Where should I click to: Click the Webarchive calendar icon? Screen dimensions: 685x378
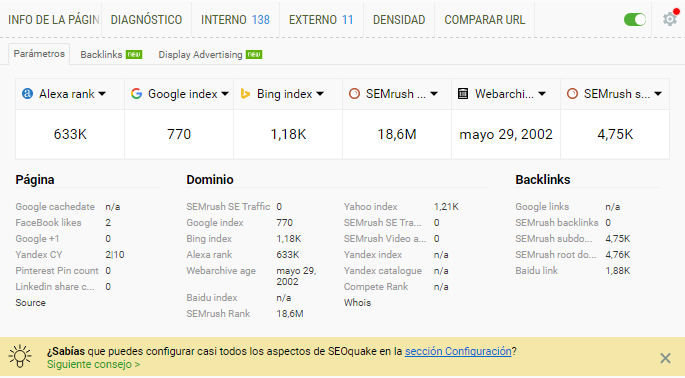click(463, 94)
